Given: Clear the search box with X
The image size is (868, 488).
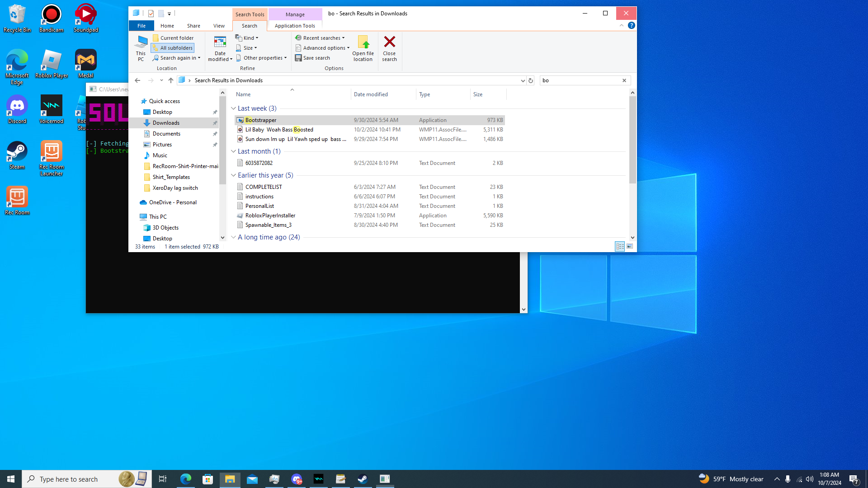Looking at the screenshot, I should point(624,80).
